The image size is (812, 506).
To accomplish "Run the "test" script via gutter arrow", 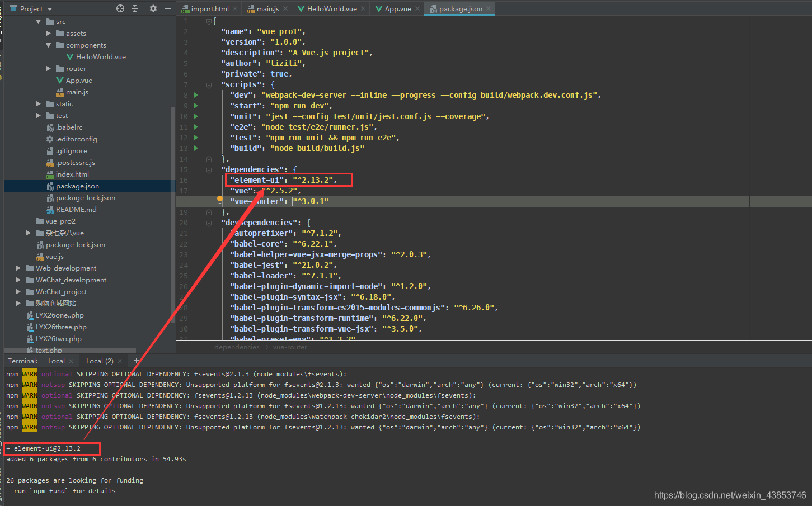I will (x=196, y=138).
